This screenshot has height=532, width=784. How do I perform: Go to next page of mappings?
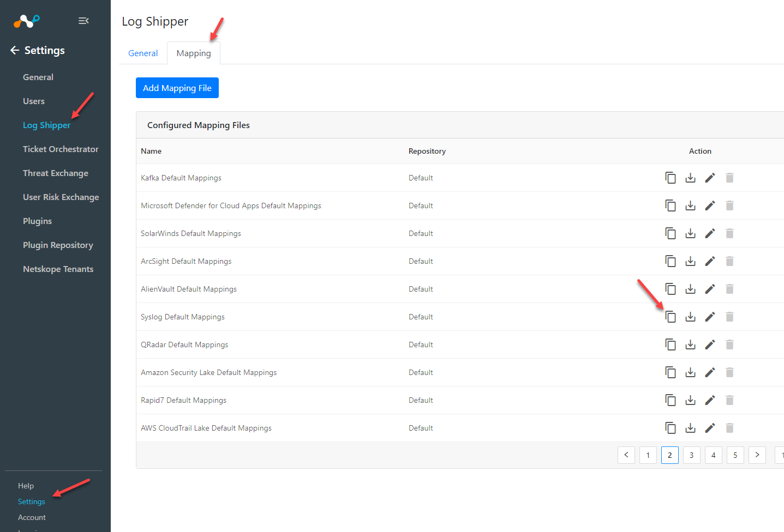(757, 455)
